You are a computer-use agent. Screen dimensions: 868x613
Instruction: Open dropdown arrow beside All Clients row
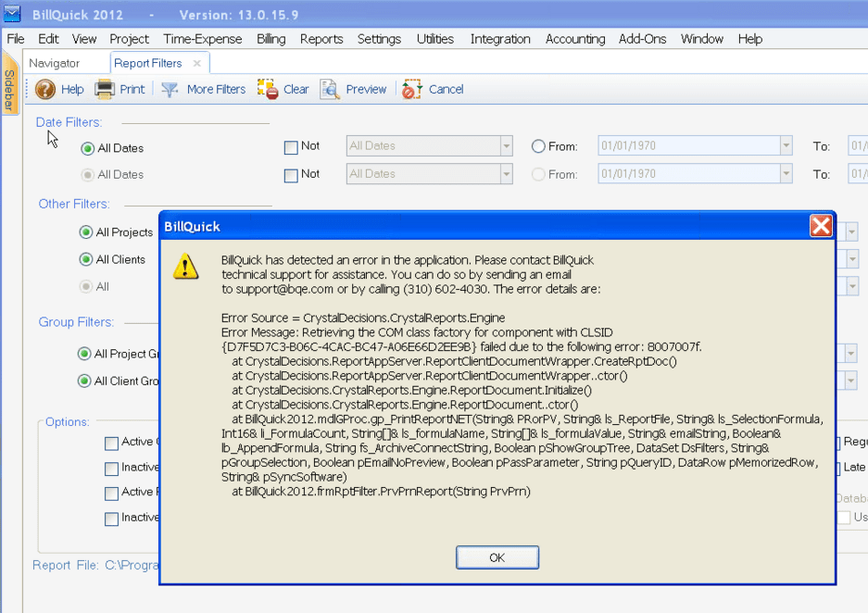coord(851,258)
